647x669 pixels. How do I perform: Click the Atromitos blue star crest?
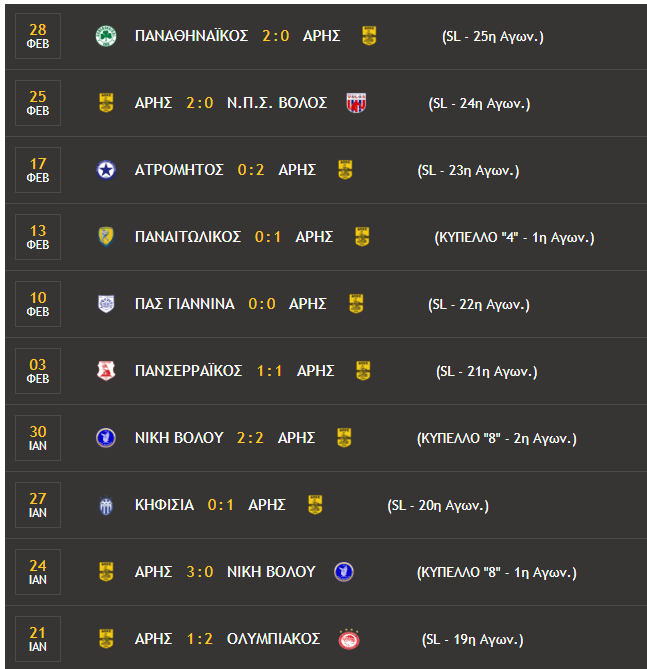tap(106, 170)
